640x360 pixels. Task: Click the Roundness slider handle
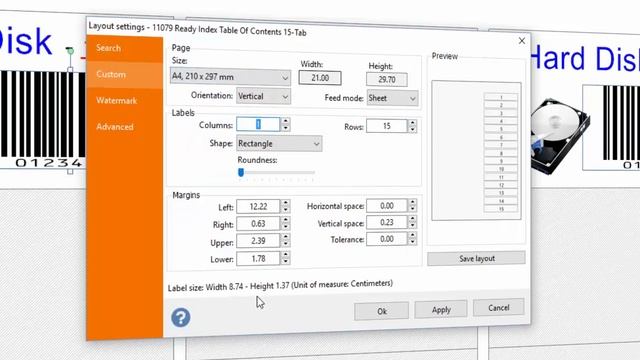[241, 173]
